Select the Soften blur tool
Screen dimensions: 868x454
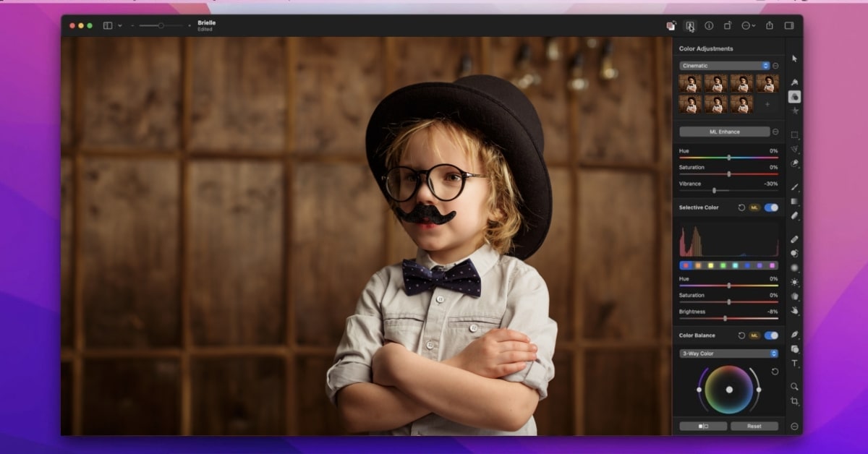pos(794,267)
